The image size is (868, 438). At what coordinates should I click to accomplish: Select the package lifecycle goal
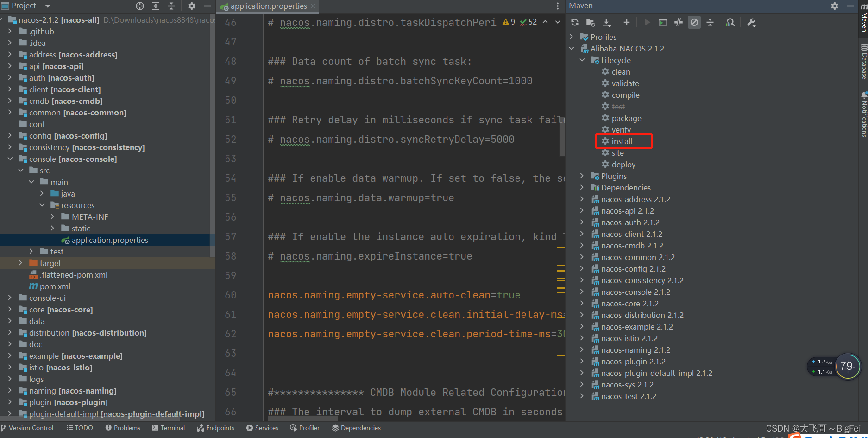pos(626,118)
